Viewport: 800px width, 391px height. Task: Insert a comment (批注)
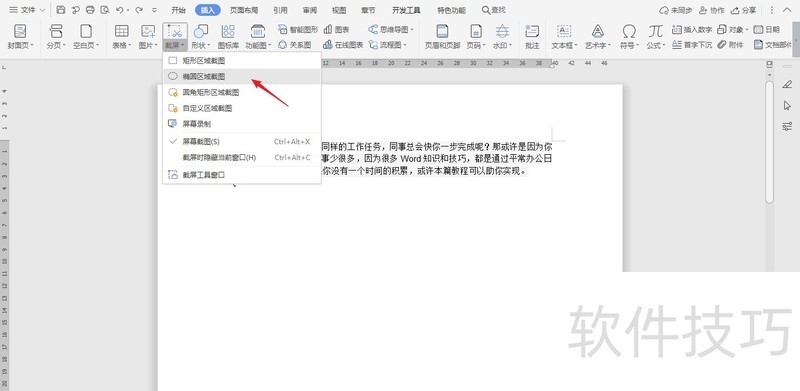532,37
